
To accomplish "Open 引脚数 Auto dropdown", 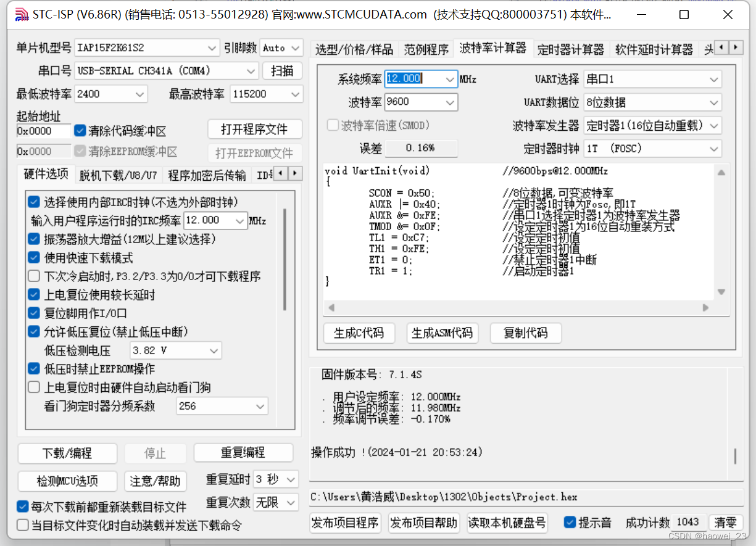I will (281, 48).
